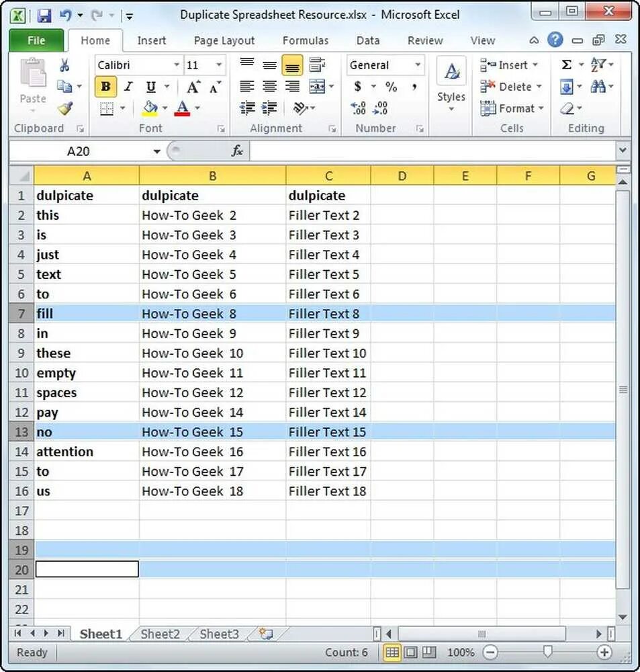The width and height of the screenshot is (640, 672).
Task: Click the Paste clipboard icon
Action: [x=33, y=73]
